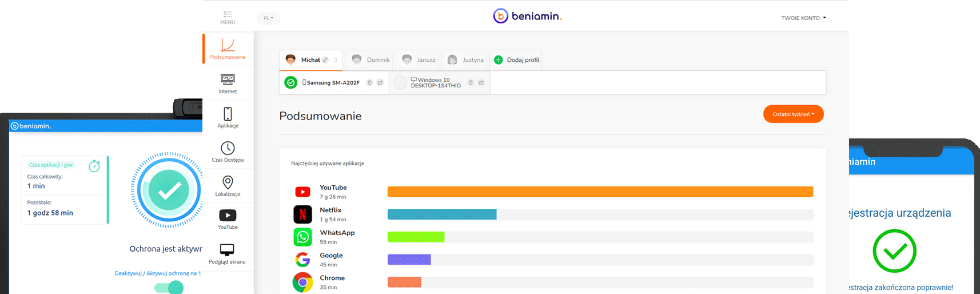This screenshot has width=980, height=294.
Task: Delete Windows 10 DESKTOP device via trash icon
Action: pyautogui.click(x=471, y=82)
